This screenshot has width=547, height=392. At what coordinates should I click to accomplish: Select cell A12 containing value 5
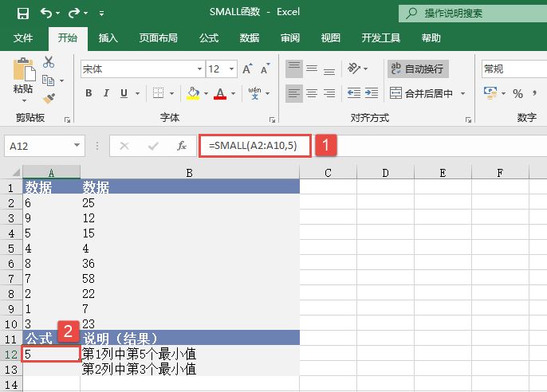click(51, 354)
